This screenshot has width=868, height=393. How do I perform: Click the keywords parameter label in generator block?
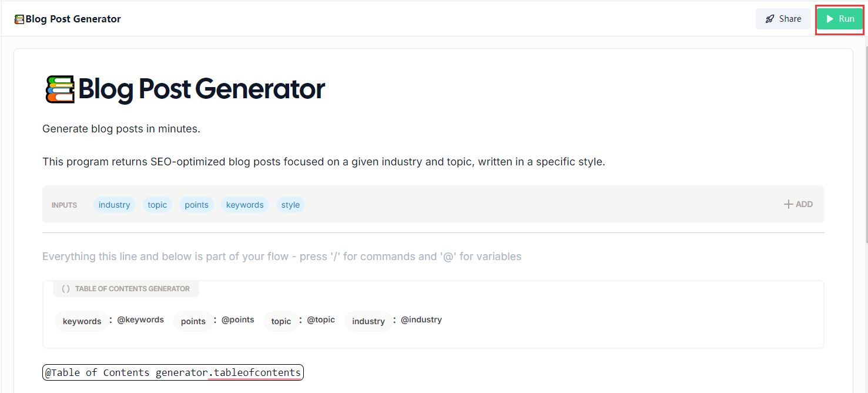coord(82,321)
